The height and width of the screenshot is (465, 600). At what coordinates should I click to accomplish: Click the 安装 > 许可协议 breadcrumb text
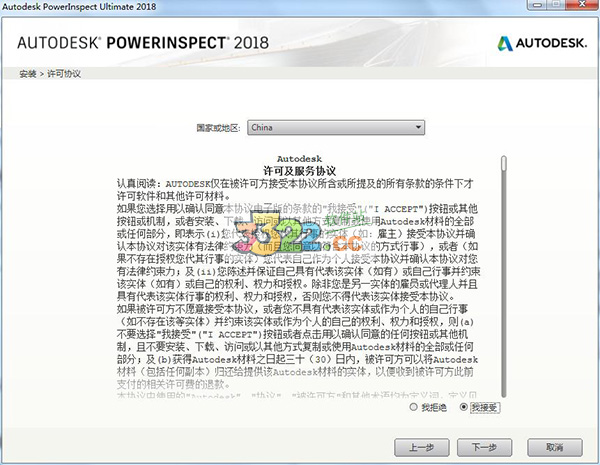pyautogui.click(x=50, y=74)
